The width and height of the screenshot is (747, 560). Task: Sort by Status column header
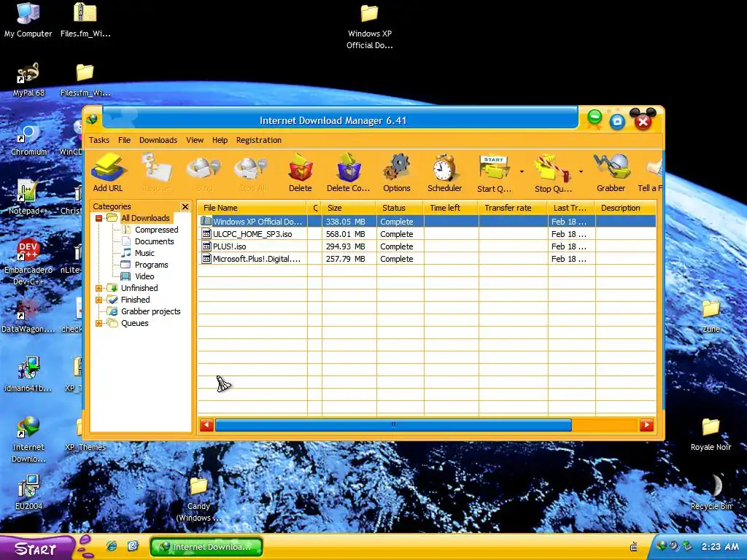click(400, 208)
